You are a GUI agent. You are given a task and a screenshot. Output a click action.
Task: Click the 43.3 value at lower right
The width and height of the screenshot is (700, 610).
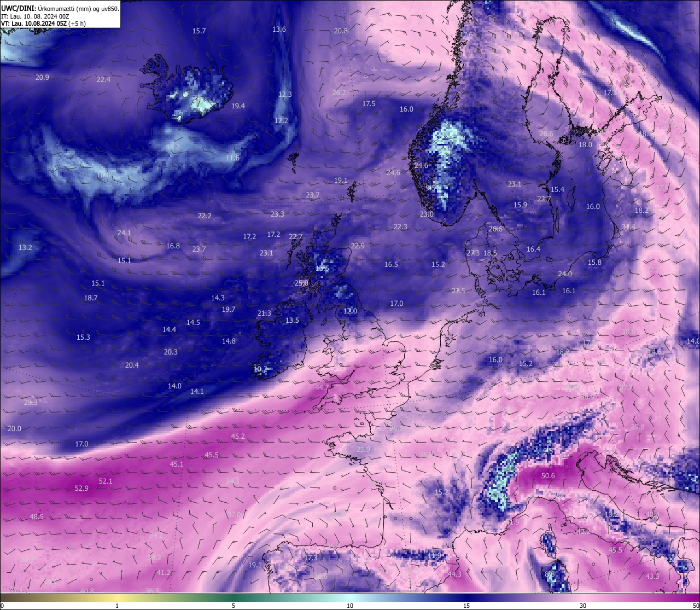pyautogui.click(x=652, y=577)
